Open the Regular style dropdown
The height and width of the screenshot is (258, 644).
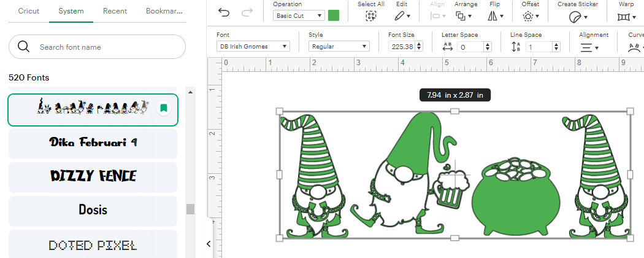coord(339,46)
